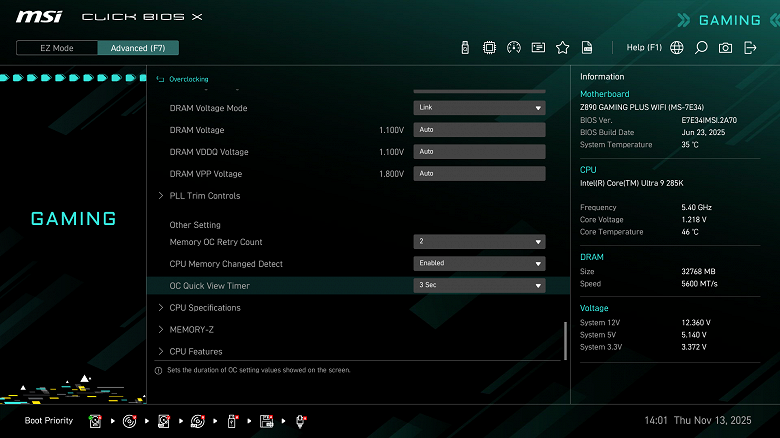Open the Memory OC Retry Count dropdown

479,241
